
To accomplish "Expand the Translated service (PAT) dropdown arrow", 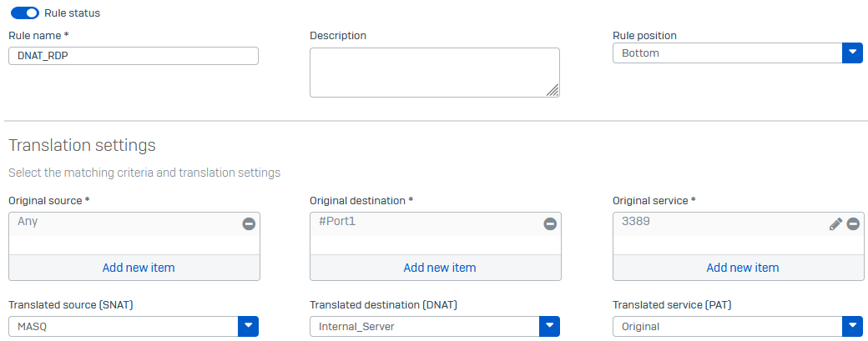I will pos(852,327).
